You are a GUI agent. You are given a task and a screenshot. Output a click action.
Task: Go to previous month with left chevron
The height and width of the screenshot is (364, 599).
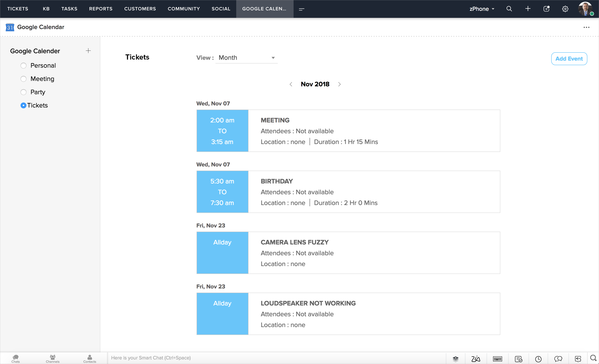pos(291,84)
